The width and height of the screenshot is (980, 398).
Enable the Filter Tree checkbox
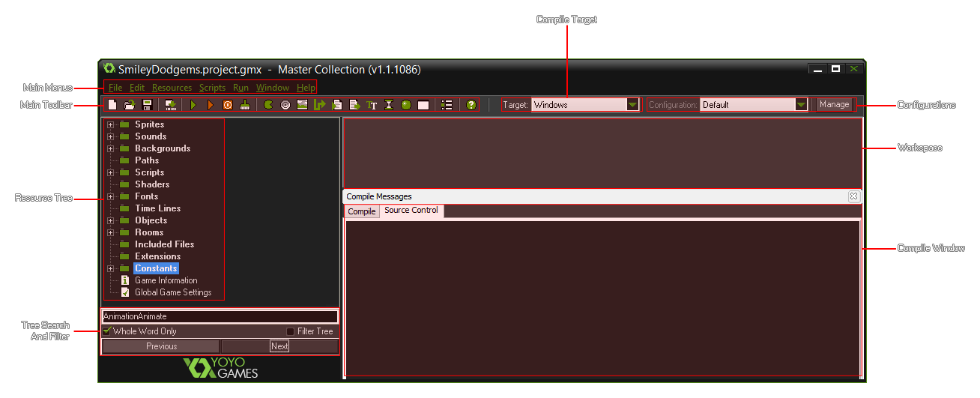(x=291, y=331)
